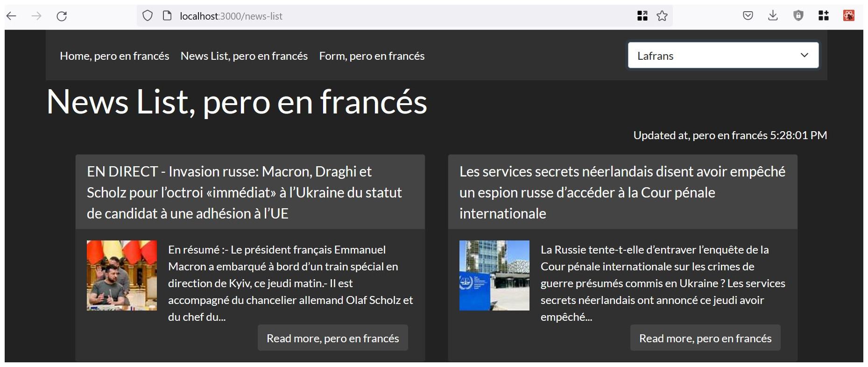Viewport: 868px width, 367px height.
Task: Click the Zelensky photo thumbnail
Action: (x=122, y=275)
